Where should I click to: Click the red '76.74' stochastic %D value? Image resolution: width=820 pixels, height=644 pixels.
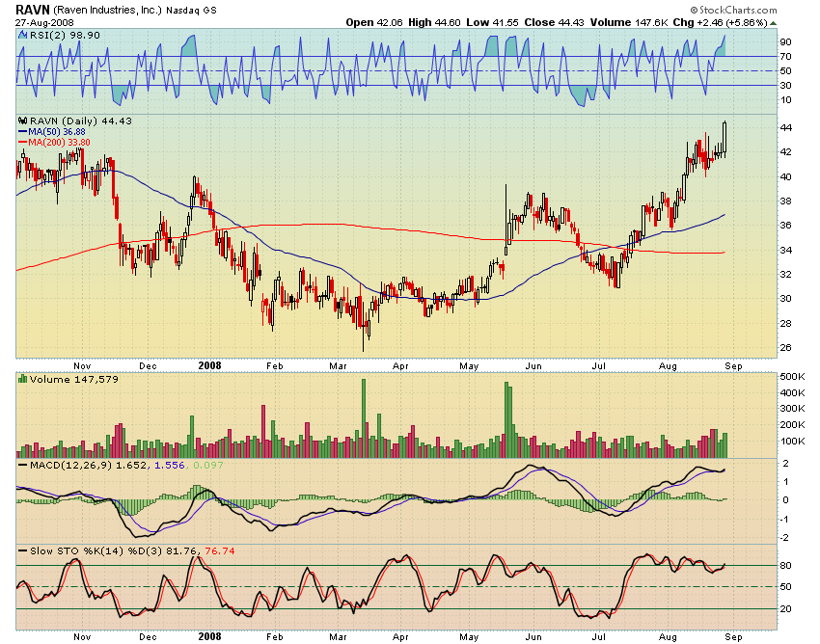(220, 550)
